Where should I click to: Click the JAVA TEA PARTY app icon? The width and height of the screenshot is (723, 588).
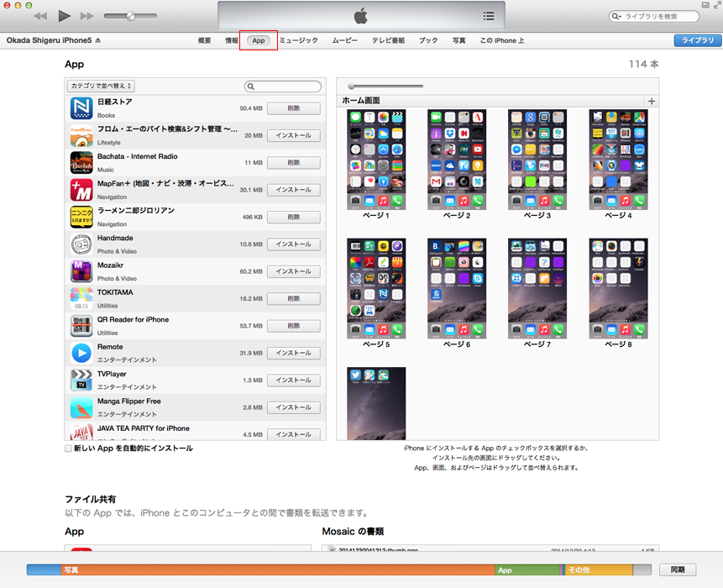[81, 432]
